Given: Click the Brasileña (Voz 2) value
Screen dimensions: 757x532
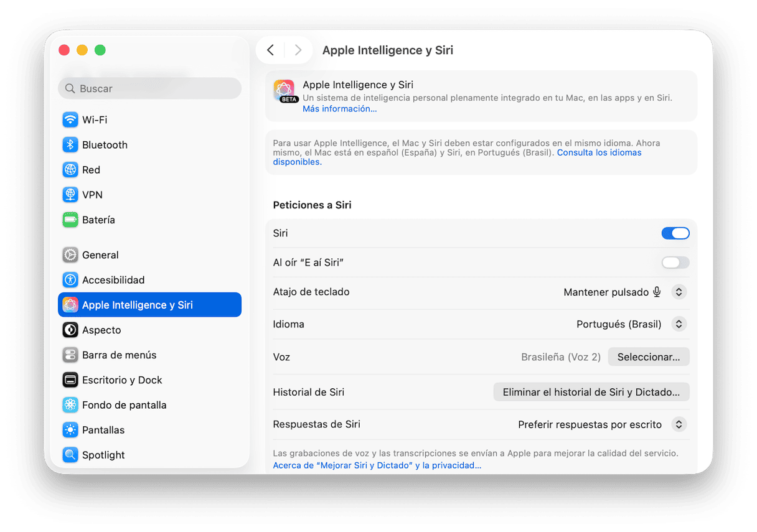Looking at the screenshot, I should coord(561,357).
